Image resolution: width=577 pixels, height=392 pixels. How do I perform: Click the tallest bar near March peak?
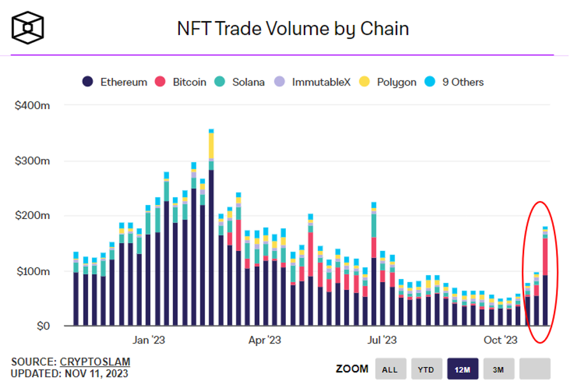(x=211, y=227)
